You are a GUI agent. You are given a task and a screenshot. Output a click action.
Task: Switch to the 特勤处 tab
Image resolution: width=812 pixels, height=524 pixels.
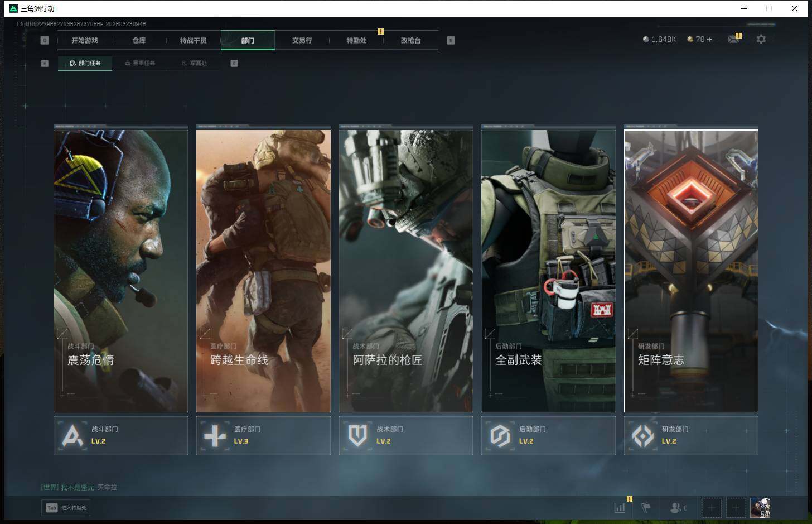pos(356,40)
